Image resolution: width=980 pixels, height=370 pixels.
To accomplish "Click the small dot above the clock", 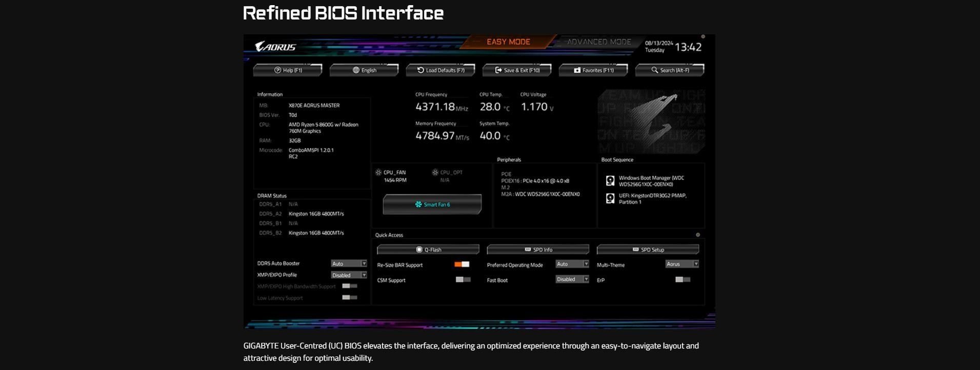I will click(703, 37).
